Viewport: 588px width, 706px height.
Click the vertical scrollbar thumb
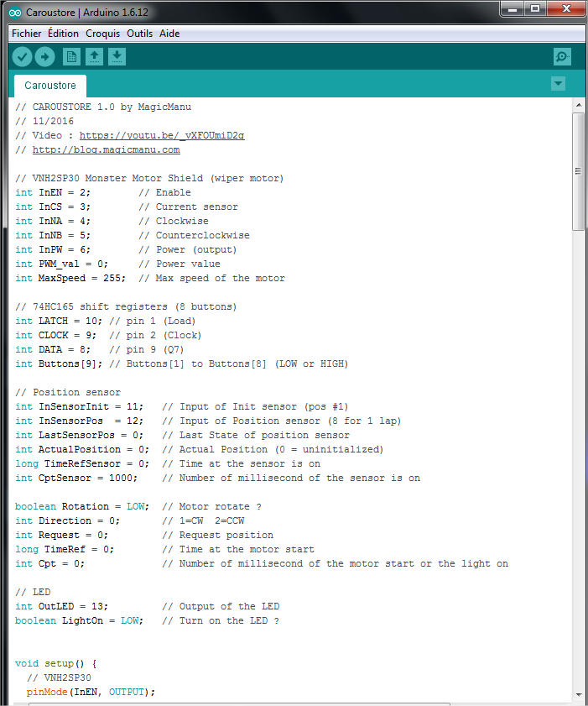pos(578,171)
